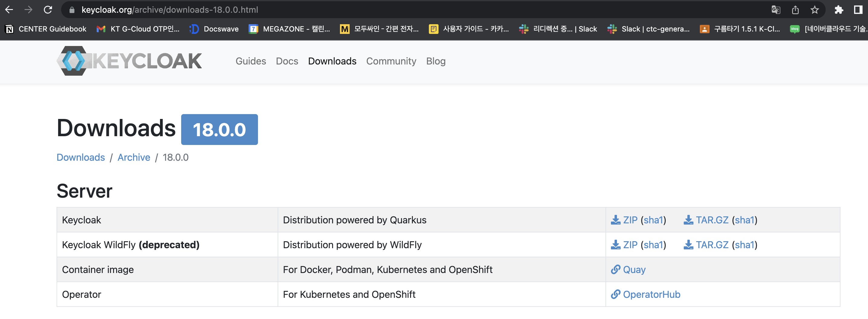The image size is (868, 319).
Task: Toggle the side panel icon
Action: pyautogui.click(x=858, y=10)
